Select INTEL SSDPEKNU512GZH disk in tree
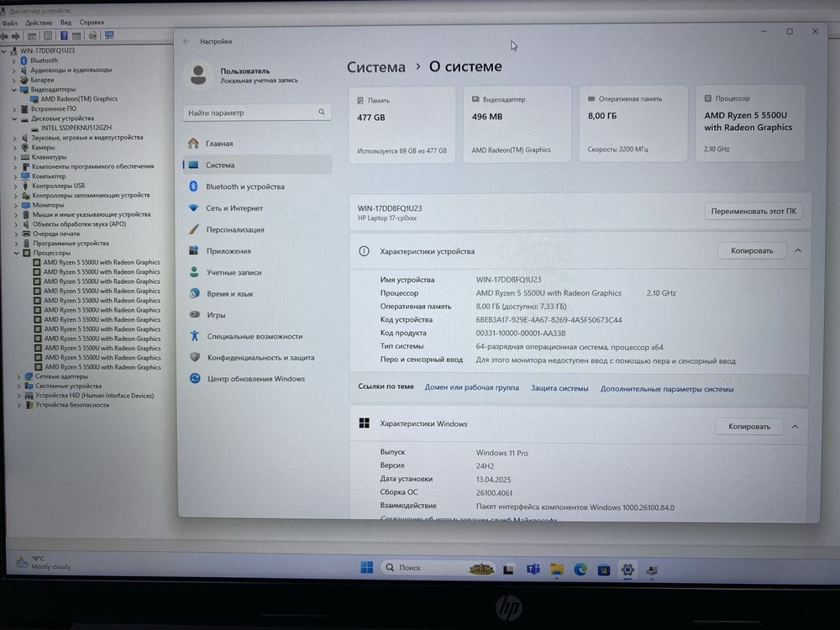Image resolution: width=840 pixels, height=630 pixels. point(76,128)
